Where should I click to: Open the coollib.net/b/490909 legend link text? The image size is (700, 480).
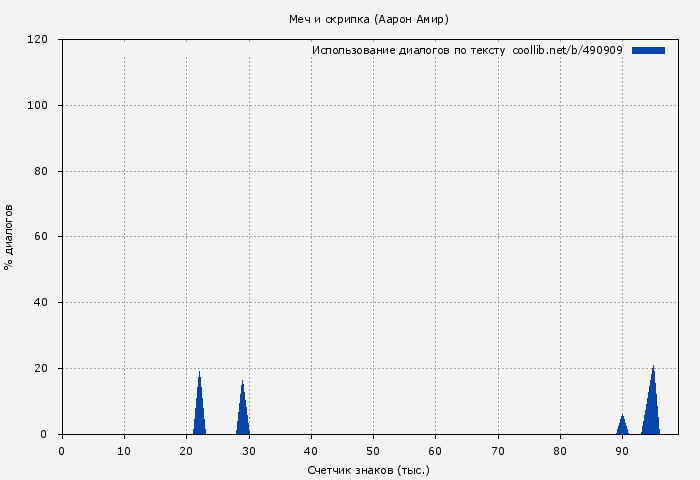[x=567, y=50]
